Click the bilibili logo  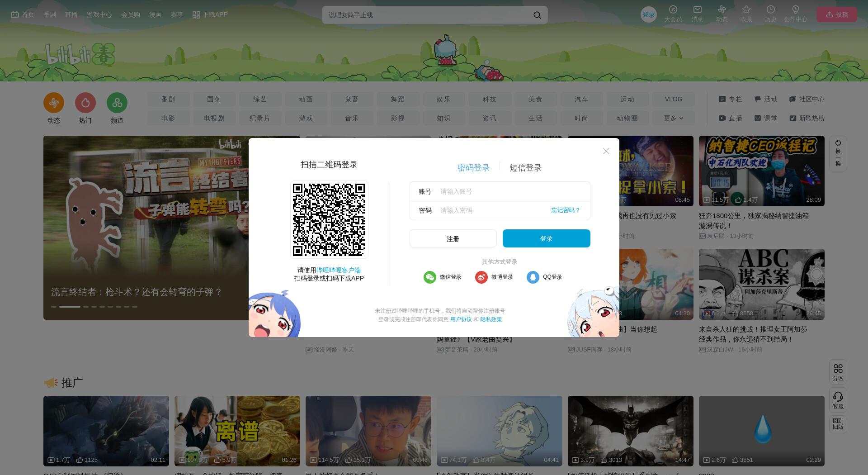coord(80,55)
